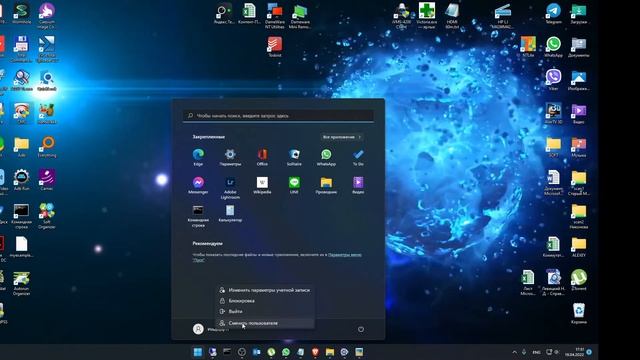Open Edge from Start menu pinned apps
Image resolution: width=640 pixels, height=360 pixels.
198,157
